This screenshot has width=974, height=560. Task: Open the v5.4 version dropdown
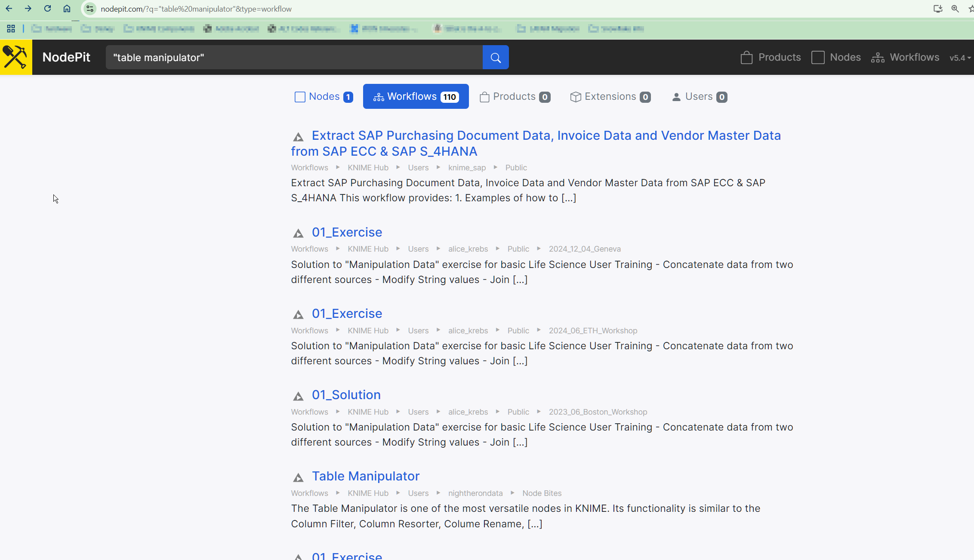[960, 58]
